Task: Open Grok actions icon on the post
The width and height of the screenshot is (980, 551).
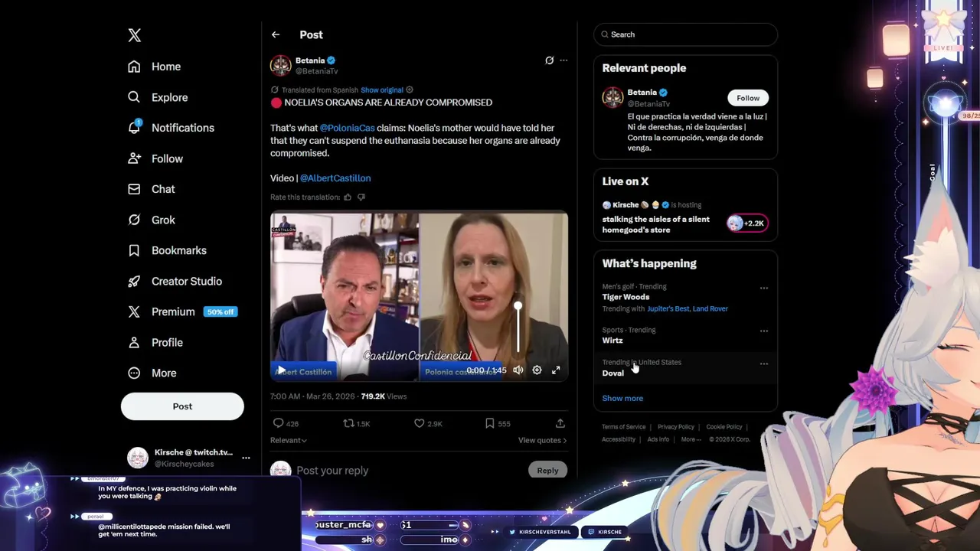Action: click(549, 60)
